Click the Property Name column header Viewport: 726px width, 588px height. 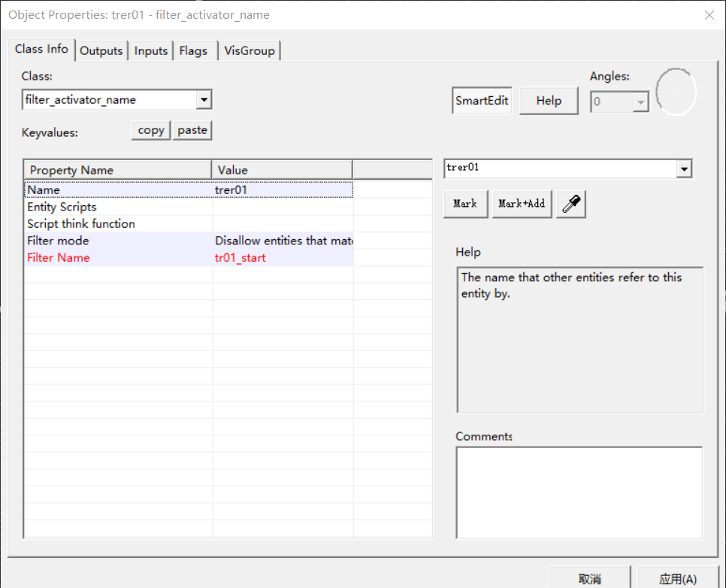coord(118,170)
